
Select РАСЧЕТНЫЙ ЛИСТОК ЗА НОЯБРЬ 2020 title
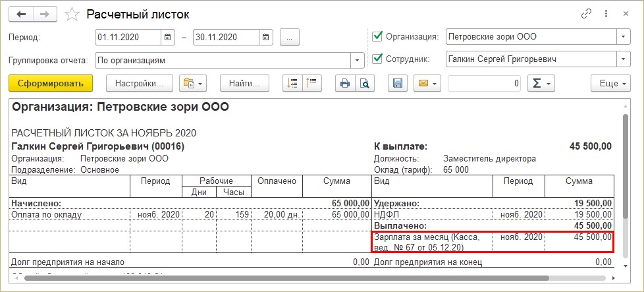[104, 133]
